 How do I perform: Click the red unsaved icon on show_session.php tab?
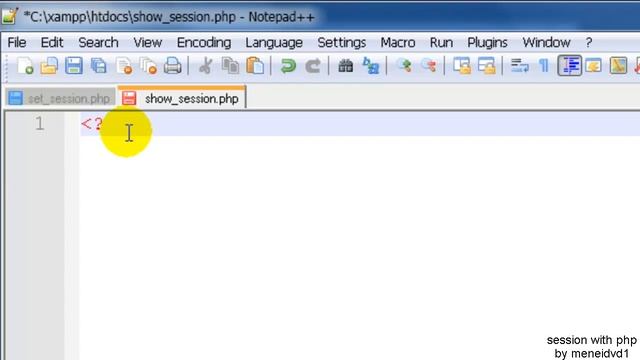click(129, 98)
